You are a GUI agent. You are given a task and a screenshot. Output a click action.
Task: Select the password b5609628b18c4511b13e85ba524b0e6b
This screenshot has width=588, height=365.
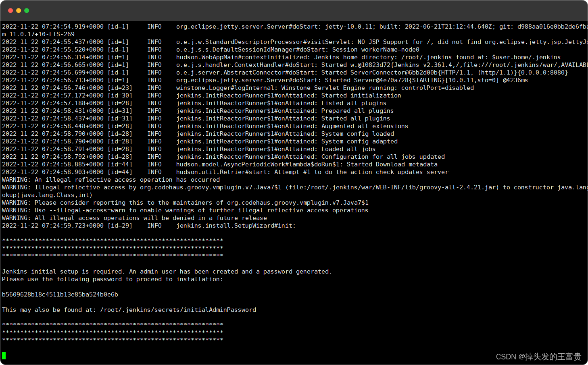[x=60, y=294]
